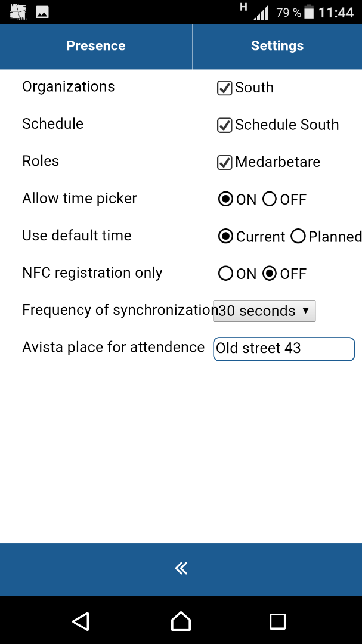Tap the image notification icon in status bar
This screenshot has height=644, width=362.
[x=42, y=13]
